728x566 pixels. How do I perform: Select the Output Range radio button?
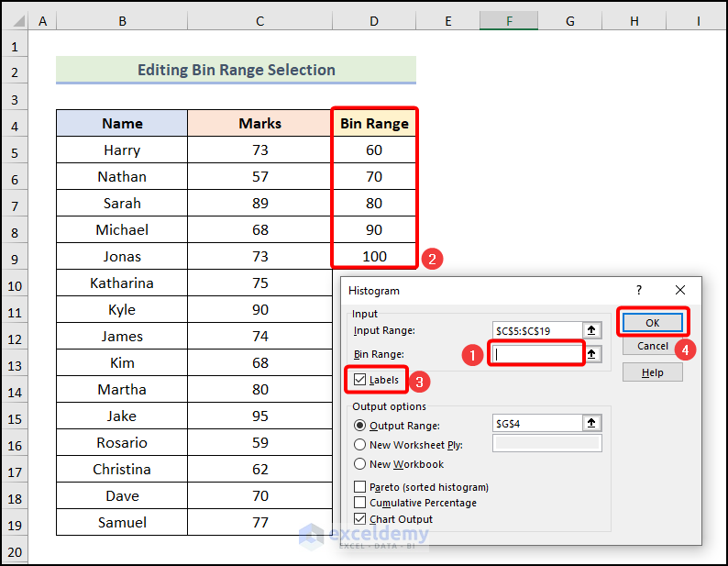pyautogui.click(x=359, y=426)
